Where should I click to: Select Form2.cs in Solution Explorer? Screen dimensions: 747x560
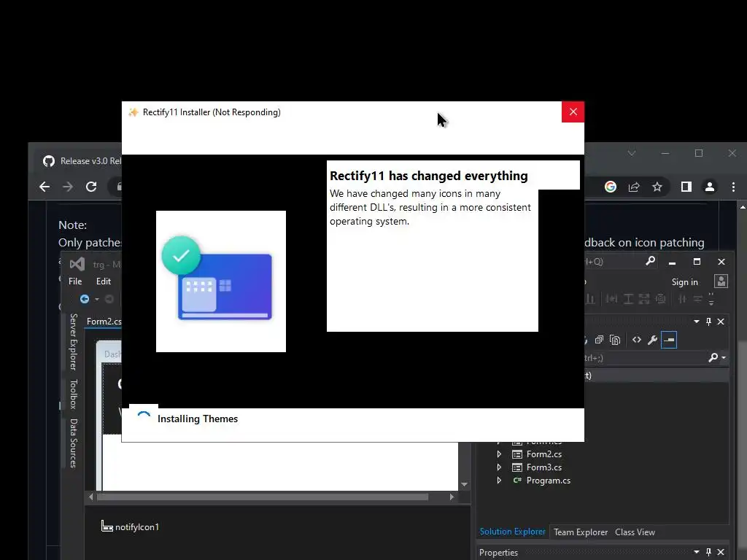[x=543, y=454]
